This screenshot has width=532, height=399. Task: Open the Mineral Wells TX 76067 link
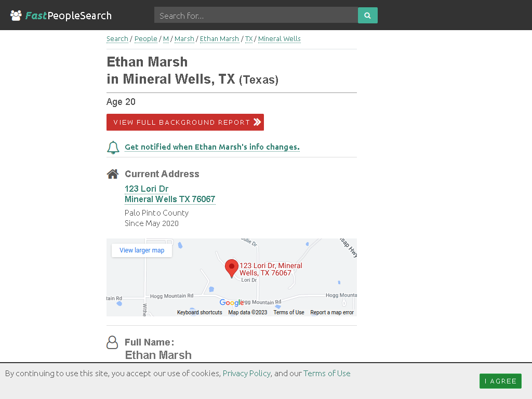pos(170,199)
